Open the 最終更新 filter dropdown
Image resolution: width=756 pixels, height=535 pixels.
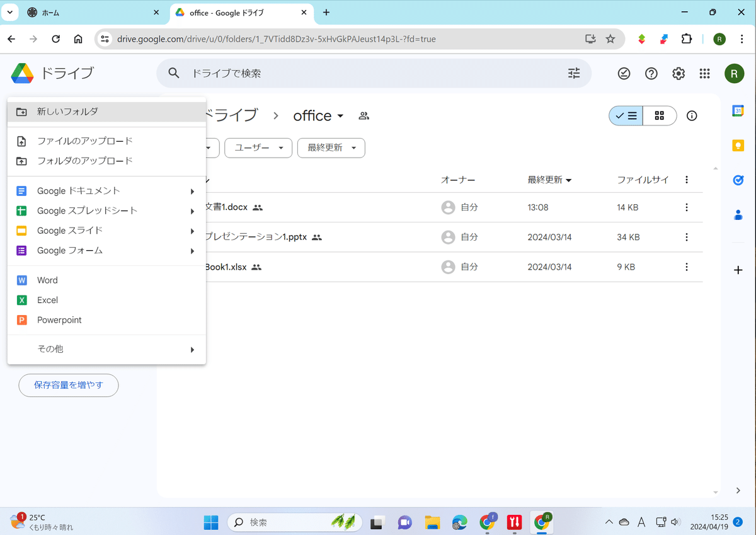tap(331, 148)
